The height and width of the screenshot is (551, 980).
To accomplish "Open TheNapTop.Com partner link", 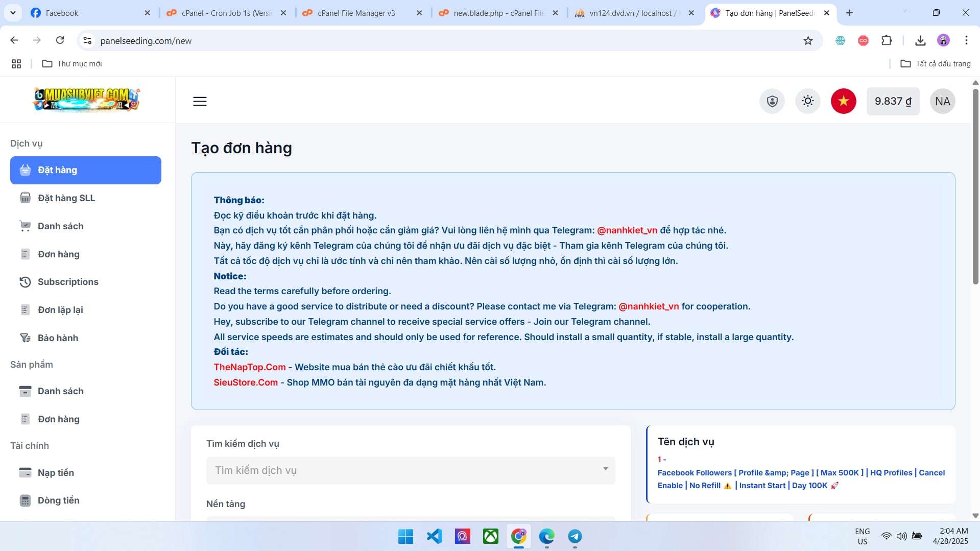I will click(250, 367).
